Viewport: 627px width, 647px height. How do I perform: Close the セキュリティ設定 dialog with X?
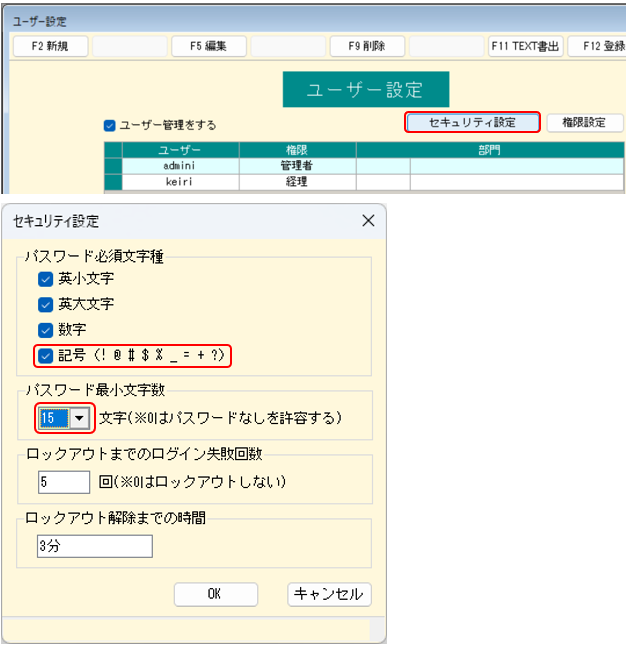coord(367,220)
